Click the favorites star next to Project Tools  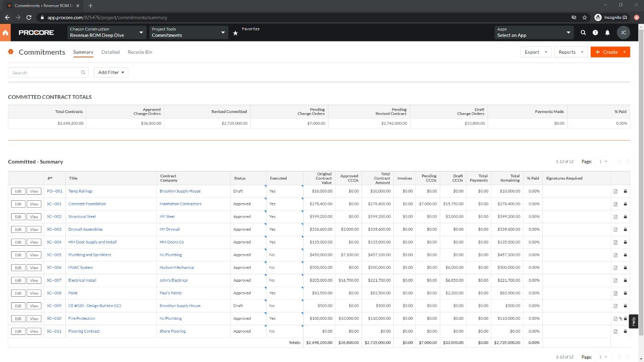[236, 33]
